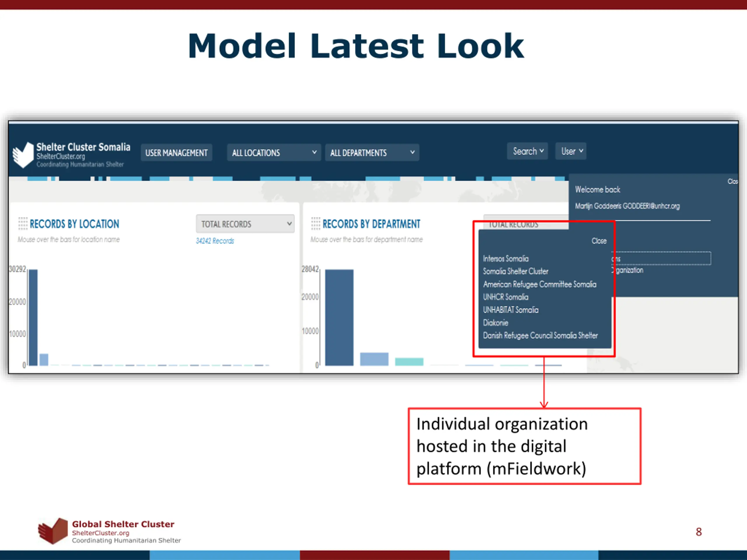Open the Search dropdown

tap(527, 151)
